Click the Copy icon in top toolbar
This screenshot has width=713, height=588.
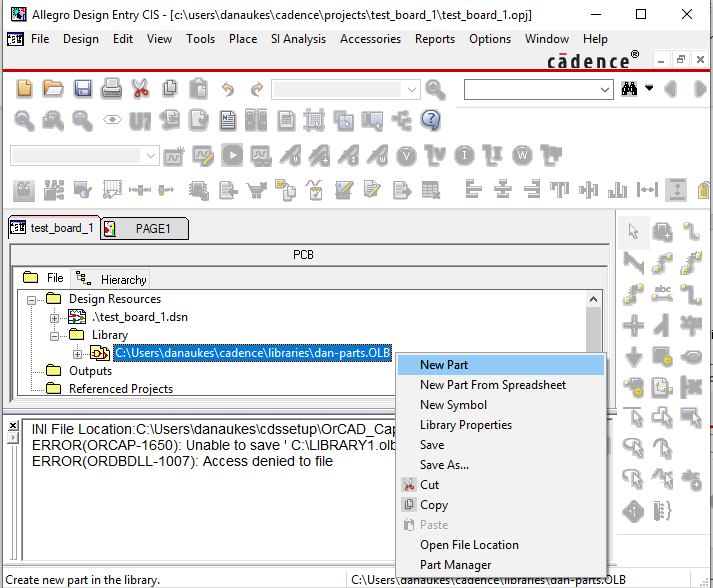(x=170, y=88)
